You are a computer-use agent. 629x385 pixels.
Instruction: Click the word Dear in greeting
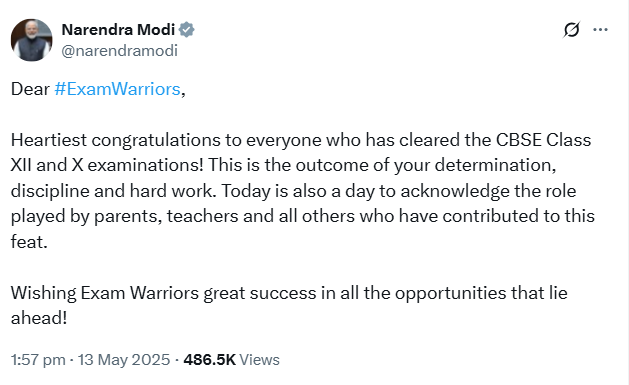pyautogui.click(x=30, y=89)
